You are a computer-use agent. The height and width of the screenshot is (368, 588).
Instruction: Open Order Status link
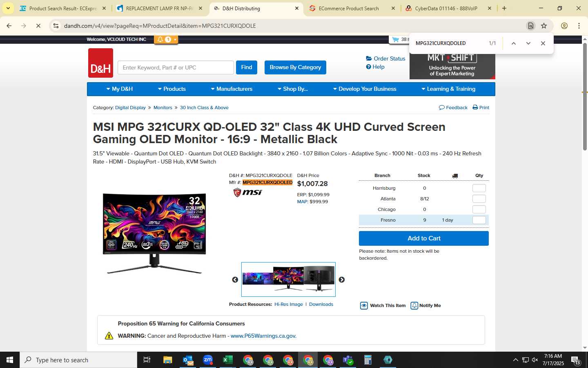coord(386,58)
